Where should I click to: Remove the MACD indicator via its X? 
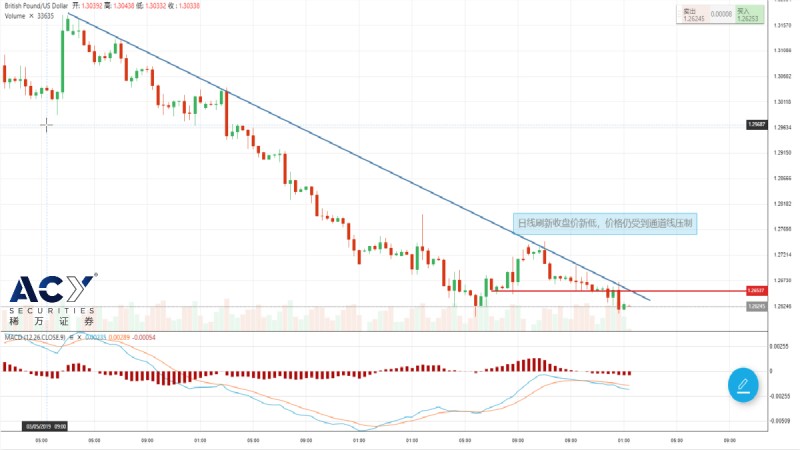[79, 337]
